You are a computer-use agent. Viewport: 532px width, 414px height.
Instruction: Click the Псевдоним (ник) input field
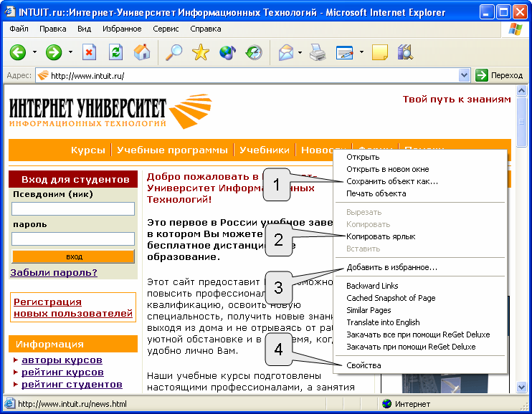(73, 209)
